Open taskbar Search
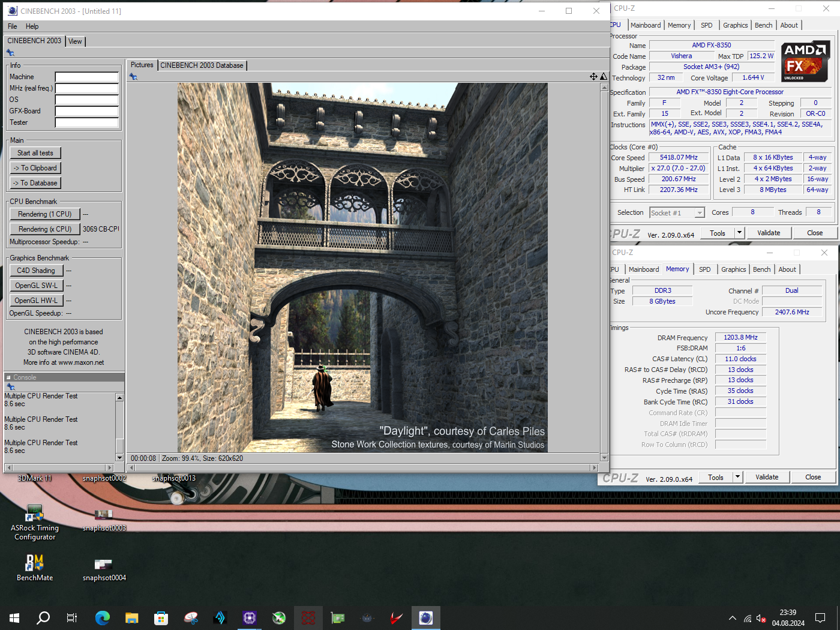This screenshot has width=840, height=630. 43,617
